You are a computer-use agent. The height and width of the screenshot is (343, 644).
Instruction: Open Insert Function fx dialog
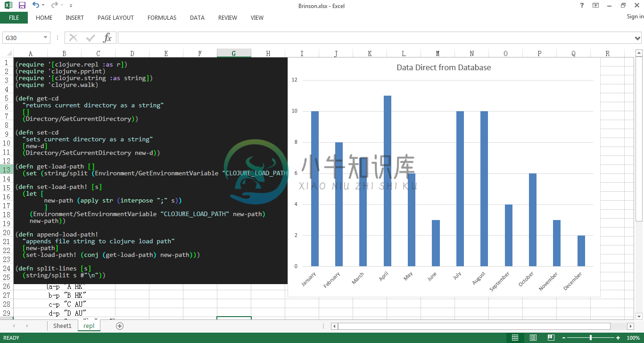point(107,38)
